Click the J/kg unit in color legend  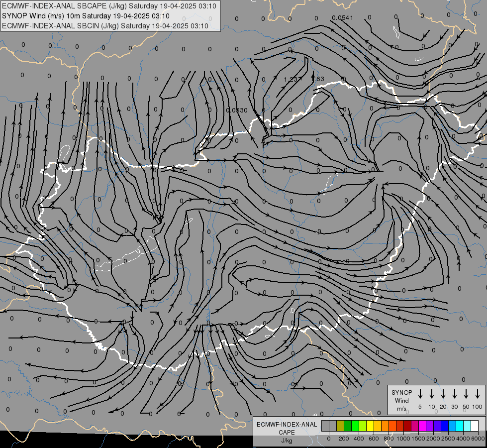tap(287, 441)
